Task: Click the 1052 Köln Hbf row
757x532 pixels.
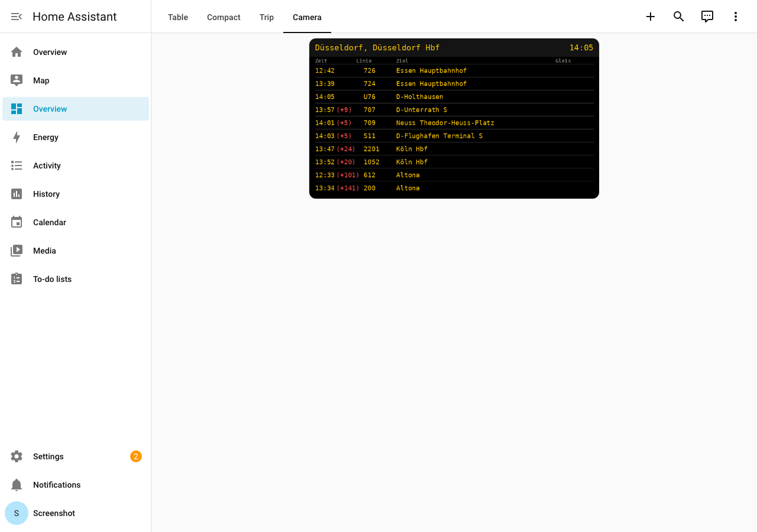Action: (x=454, y=162)
